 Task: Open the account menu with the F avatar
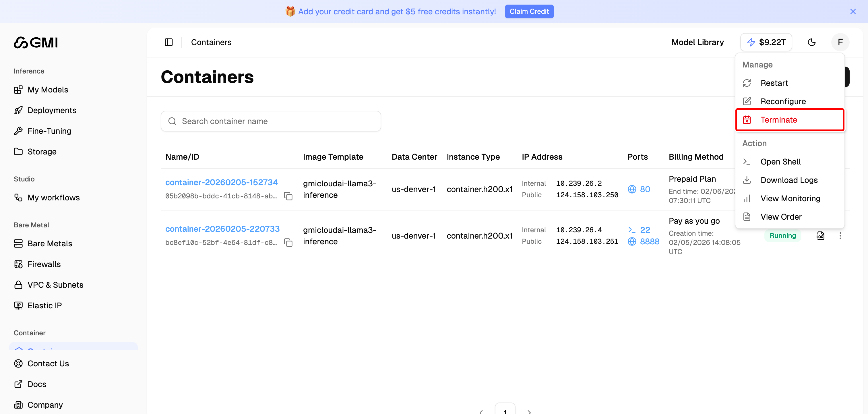[x=840, y=42]
